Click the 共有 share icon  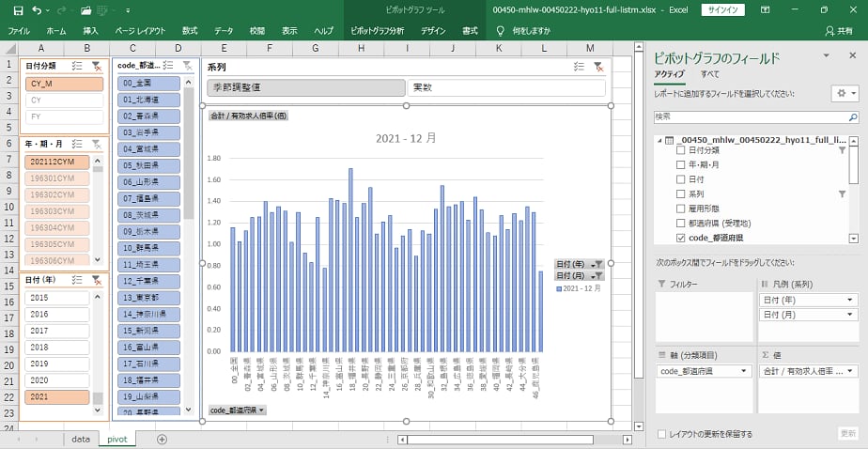coord(846,31)
